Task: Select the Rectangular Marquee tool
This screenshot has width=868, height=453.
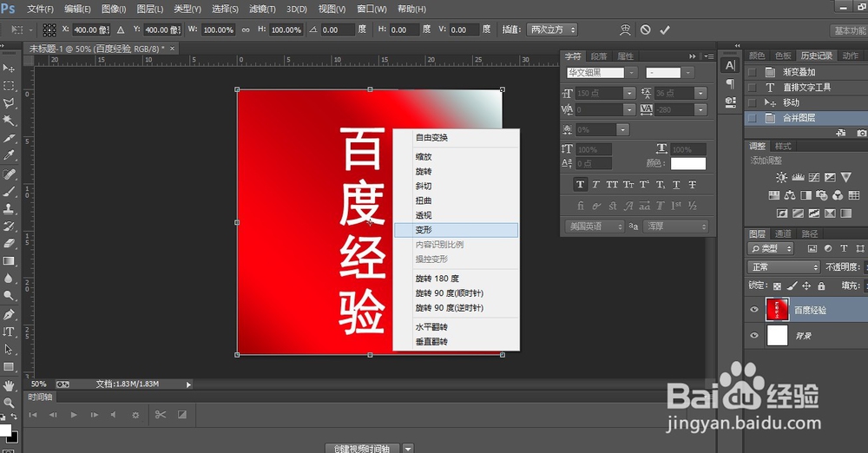Action: (x=9, y=86)
